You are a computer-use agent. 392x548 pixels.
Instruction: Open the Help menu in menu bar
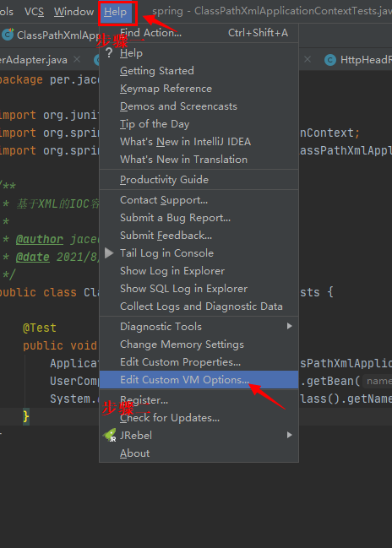pyautogui.click(x=115, y=12)
